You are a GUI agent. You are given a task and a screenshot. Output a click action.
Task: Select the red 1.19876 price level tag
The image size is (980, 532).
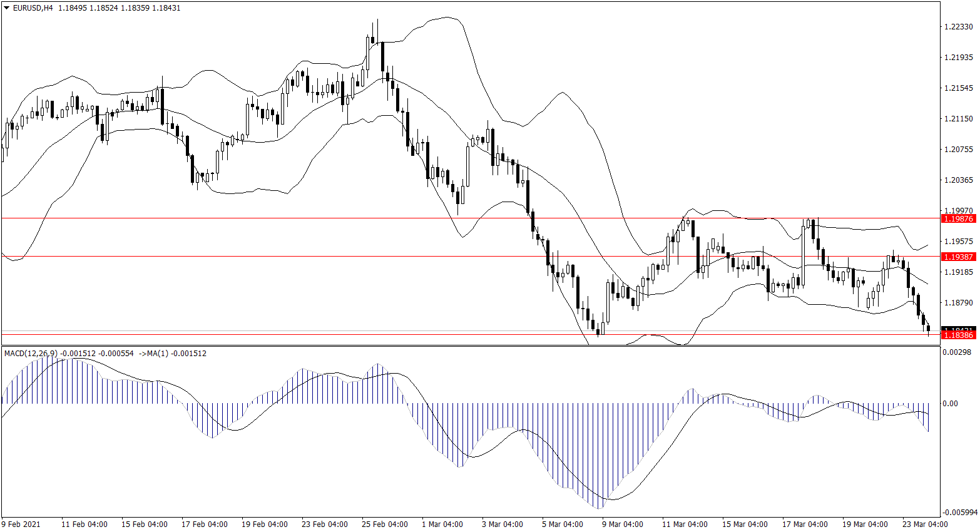958,218
